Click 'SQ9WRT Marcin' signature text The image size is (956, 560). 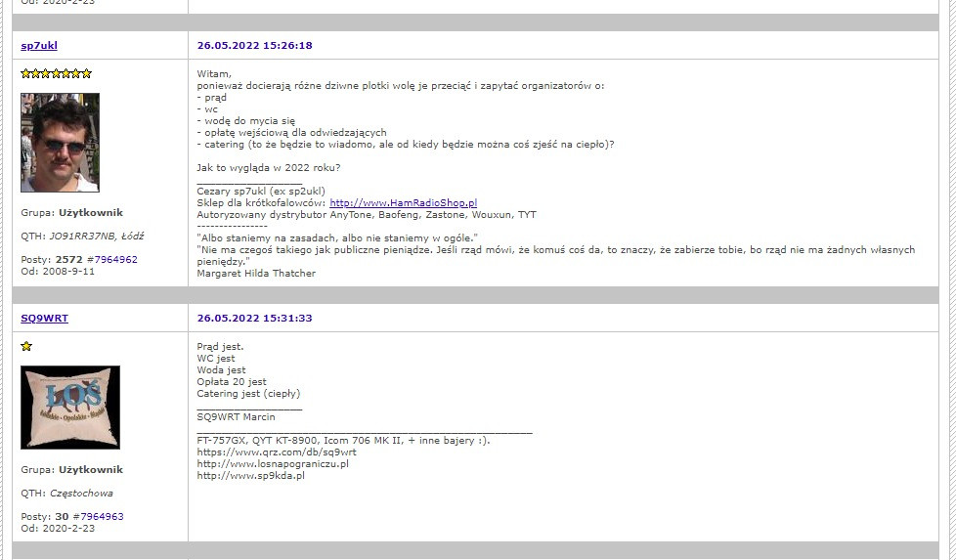236,417
